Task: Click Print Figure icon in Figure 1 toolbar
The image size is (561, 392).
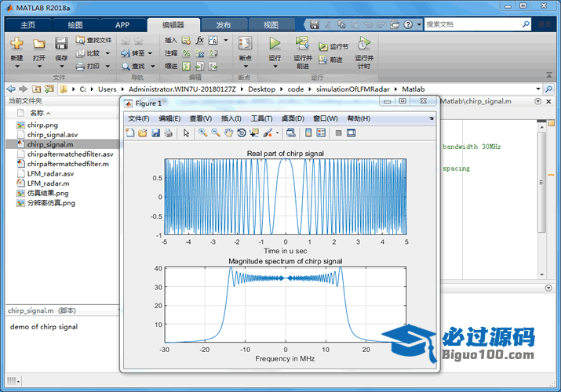Action: [168, 133]
